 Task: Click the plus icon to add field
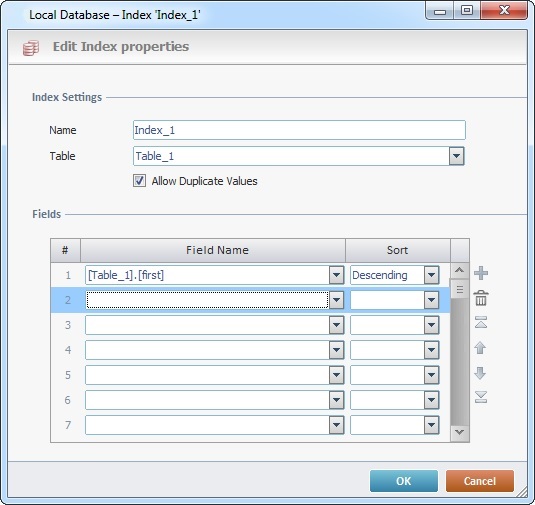click(x=481, y=273)
